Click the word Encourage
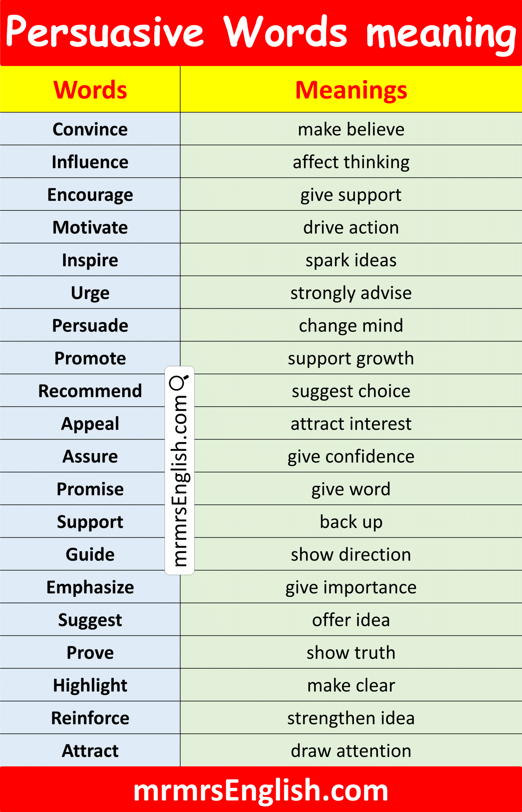Image resolution: width=522 pixels, height=812 pixels. 90,195
